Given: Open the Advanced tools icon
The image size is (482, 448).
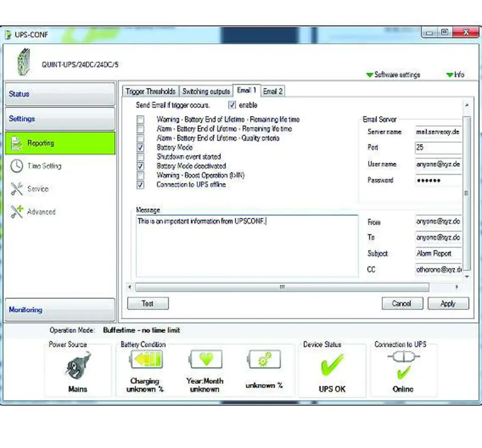Looking at the screenshot, I should [17, 212].
